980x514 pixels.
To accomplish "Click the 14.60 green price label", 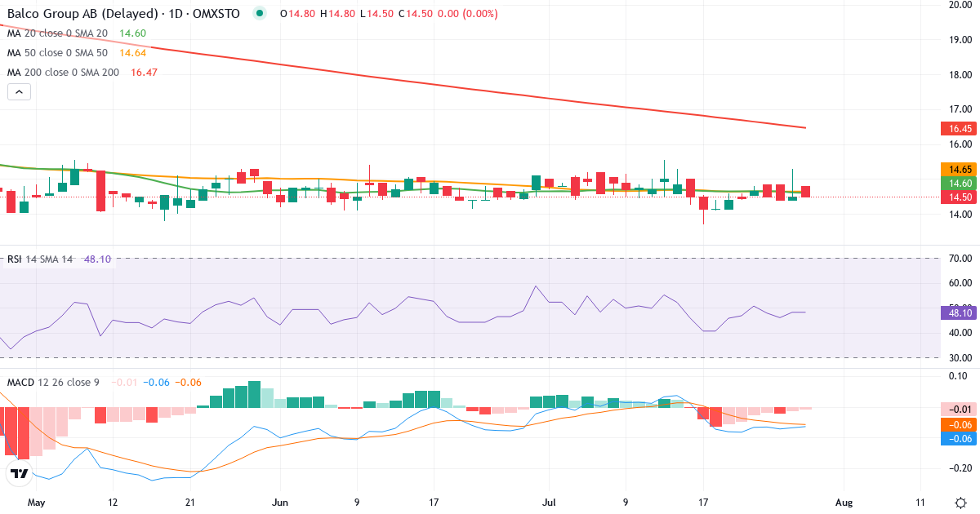I will point(958,184).
